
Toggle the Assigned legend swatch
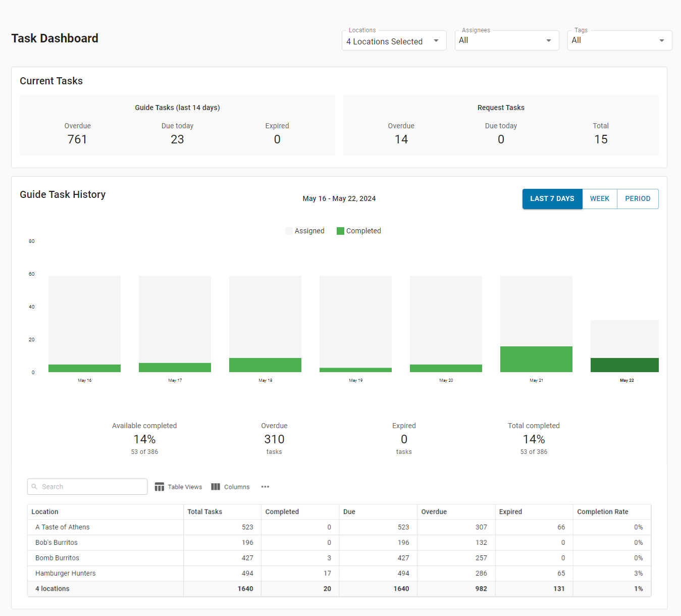(289, 231)
